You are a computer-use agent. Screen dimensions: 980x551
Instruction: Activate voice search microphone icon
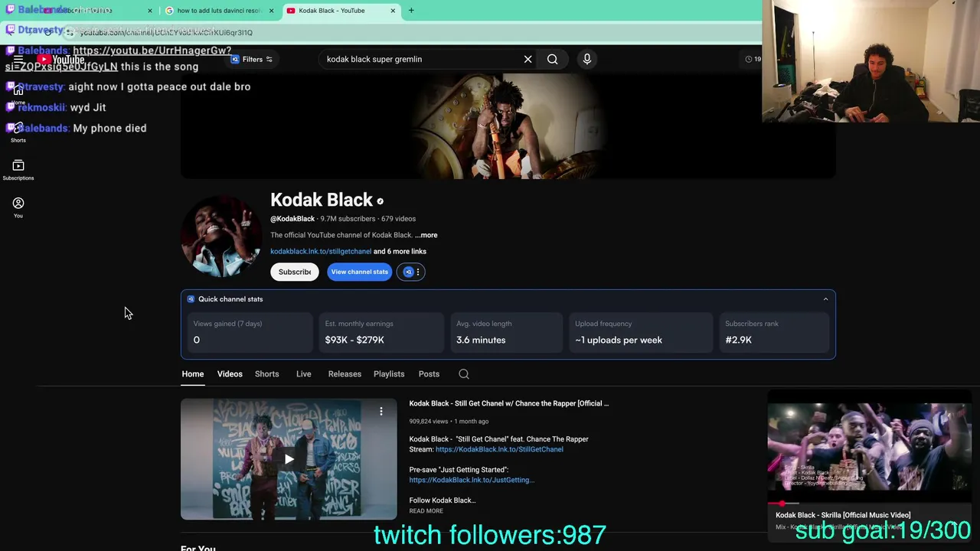pyautogui.click(x=587, y=59)
